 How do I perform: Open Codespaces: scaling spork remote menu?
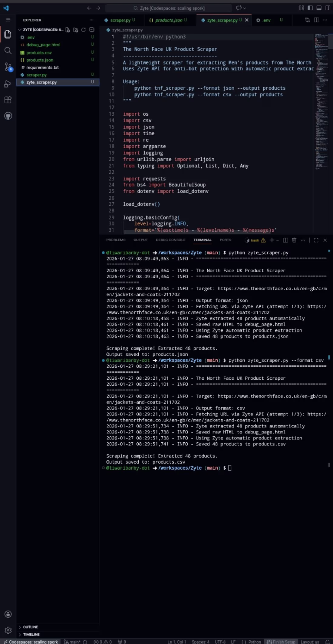pyautogui.click(x=30, y=642)
